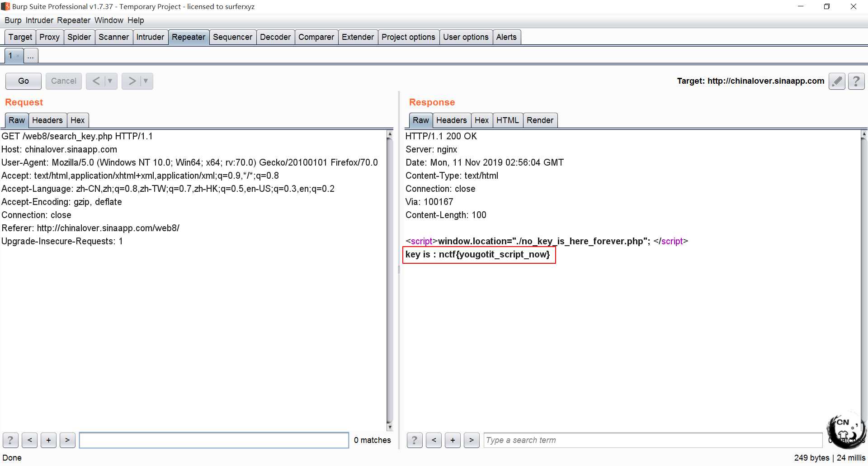Open the Project options tab
Screen dimensions: 868x466
coord(408,37)
